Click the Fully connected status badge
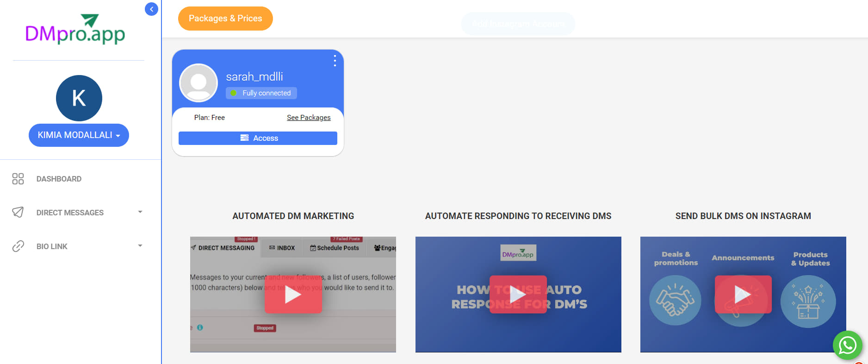Image resolution: width=868 pixels, height=364 pixels. coord(261,93)
